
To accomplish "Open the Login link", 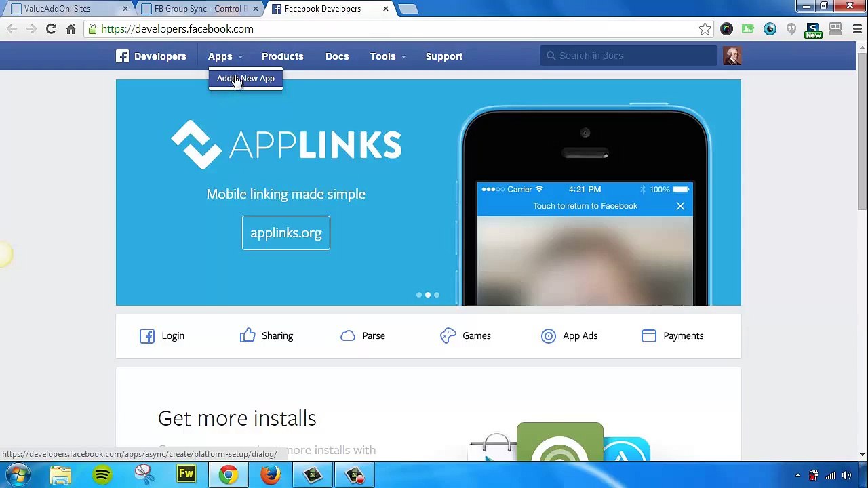I will pos(173,335).
